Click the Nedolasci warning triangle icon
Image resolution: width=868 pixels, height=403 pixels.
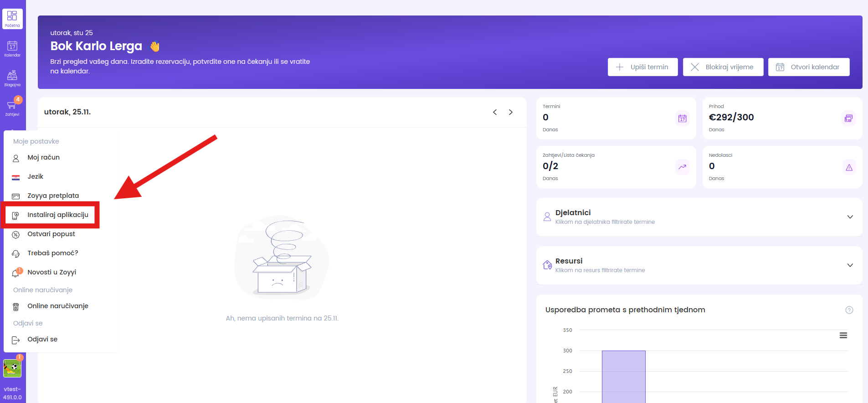849,167
